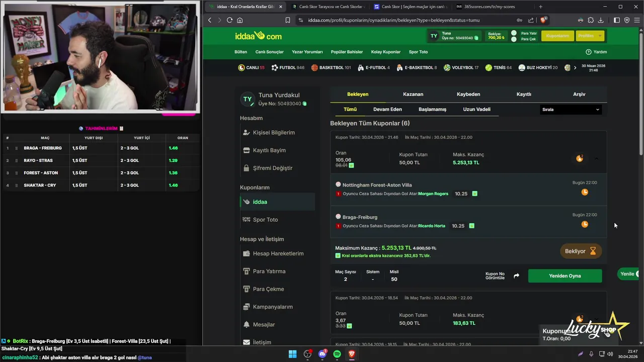Open Kayıtlı Bayim in the sidebar

[278, 150]
